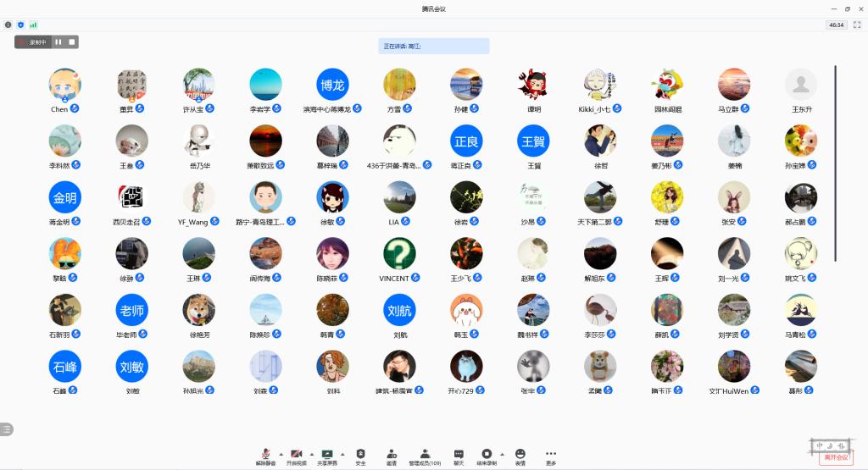Open the 共享屏幕 screen share icon
This screenshot has height=470, width=868.
(326, 455)
